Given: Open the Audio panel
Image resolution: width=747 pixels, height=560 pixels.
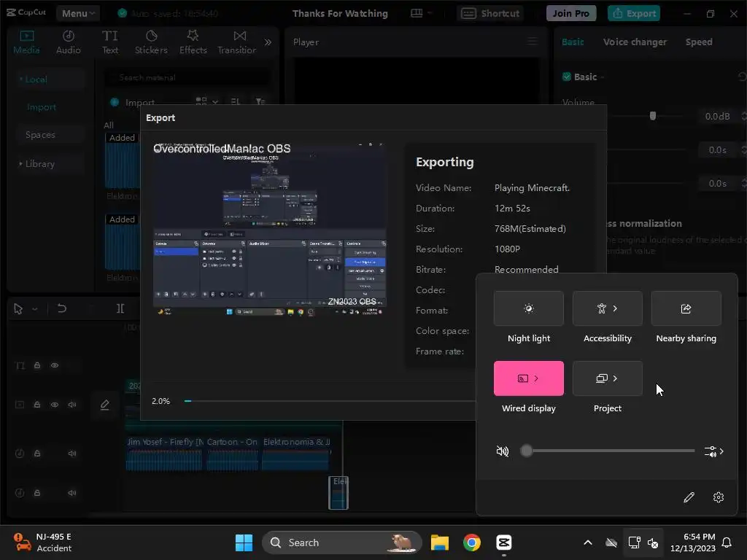Looking at the screenshot, I should (68, 42).
